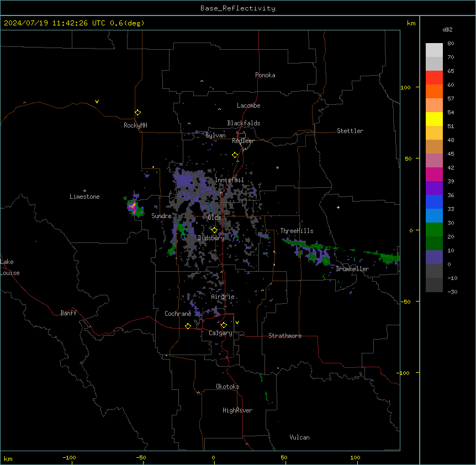Select the purple 36-39 dBZ color swatch

[434, 188]
